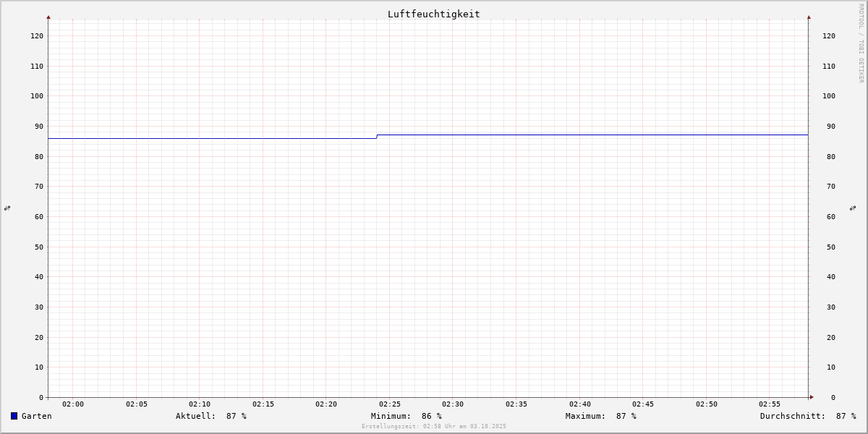Click the 100 label on right y-axis
The width and height of the screenshot is (868, 434).
(x=829, y=96)
